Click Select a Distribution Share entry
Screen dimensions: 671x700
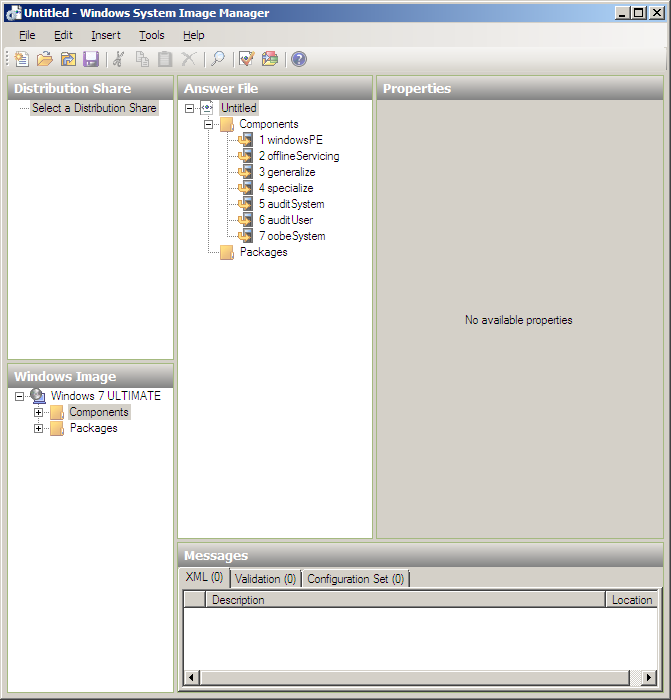click(x=94, y=108)
